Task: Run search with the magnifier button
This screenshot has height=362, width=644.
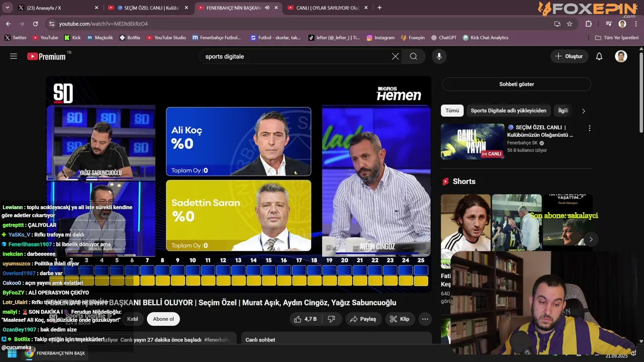Action: pyautogui.click(x=414, y=56)
